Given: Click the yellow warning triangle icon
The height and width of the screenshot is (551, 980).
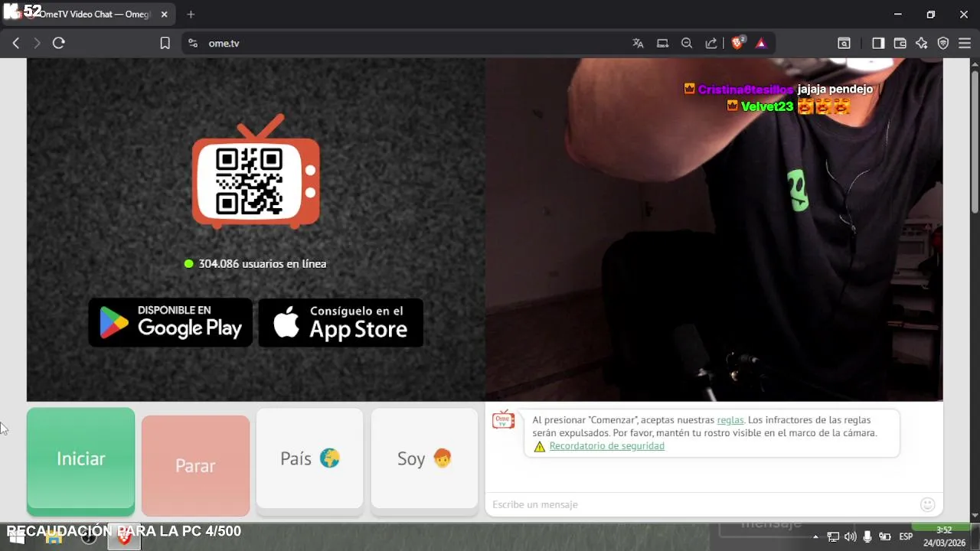Looking at the screenshot, I should (x=540, y=447).
